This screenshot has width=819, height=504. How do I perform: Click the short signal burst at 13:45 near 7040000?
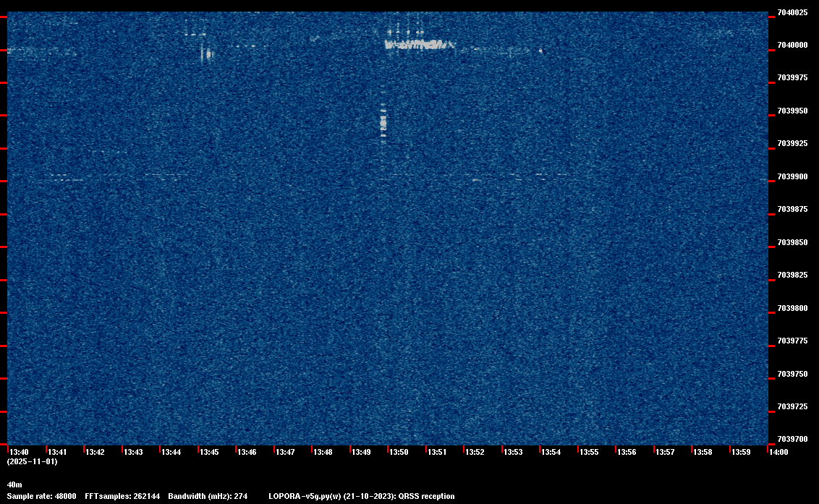pyautogui.click(x=208, y=54)
